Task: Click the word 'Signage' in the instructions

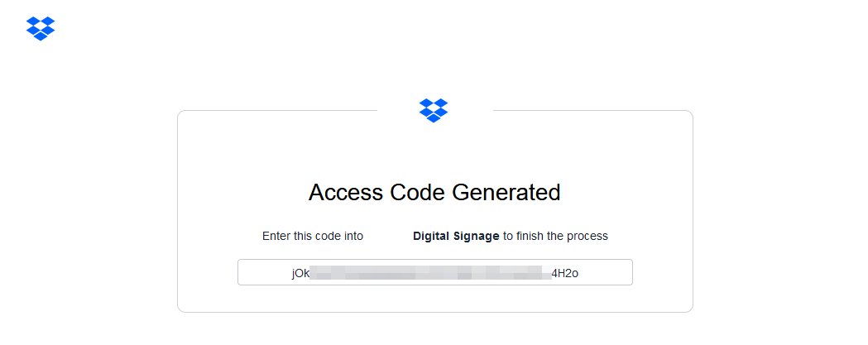Action: 477,236
